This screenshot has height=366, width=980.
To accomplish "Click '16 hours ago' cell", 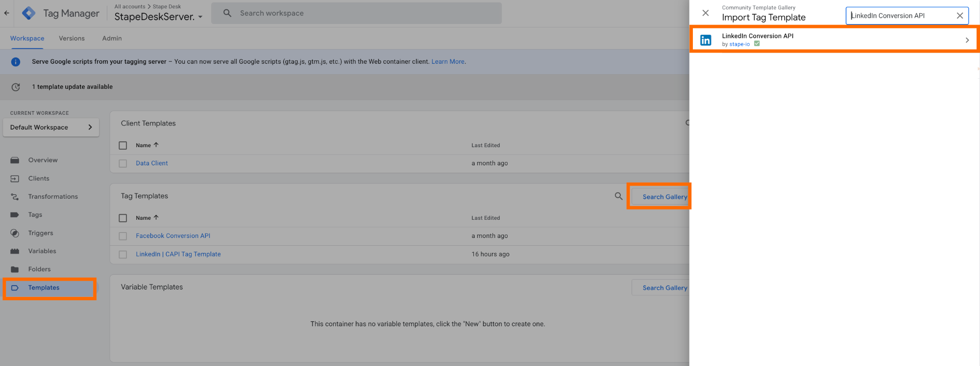I will click(x=490, y=254).
